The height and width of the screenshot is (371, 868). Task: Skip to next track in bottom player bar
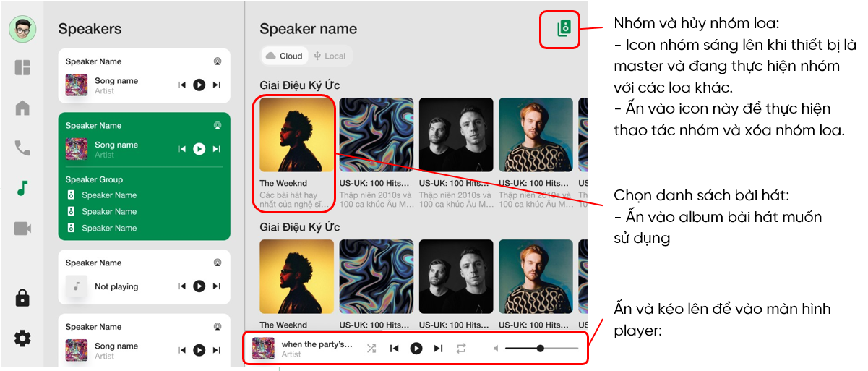[x=438, y=349]
